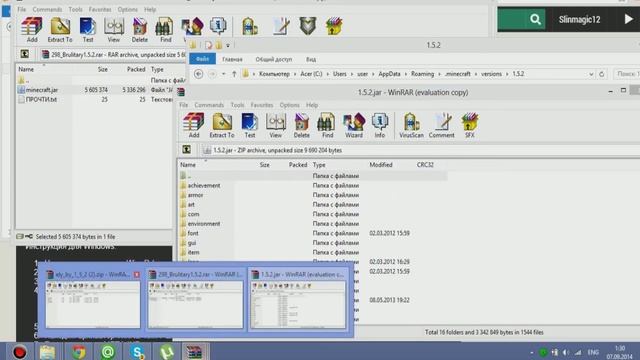
Task: Open the Help menu in the 1.5.2.jar window
Action: coord(312,105)
